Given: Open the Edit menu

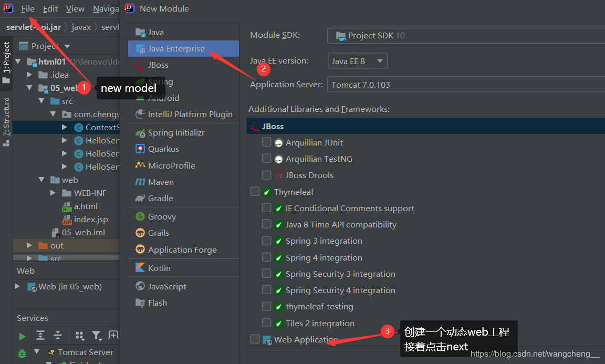Looking at the screenshot, I should [x=50, y=8].
